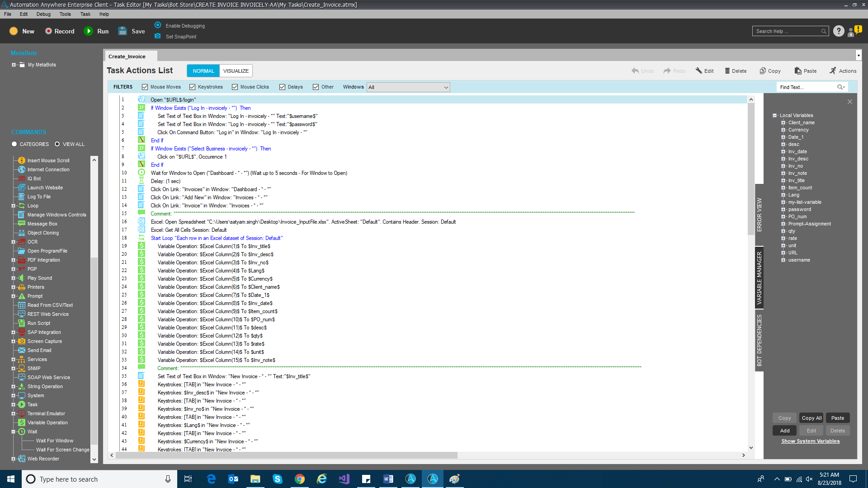This screenshot has height=488, width=868.
Task: Click the Set SnapPoint camera icon
Action: 157,36
